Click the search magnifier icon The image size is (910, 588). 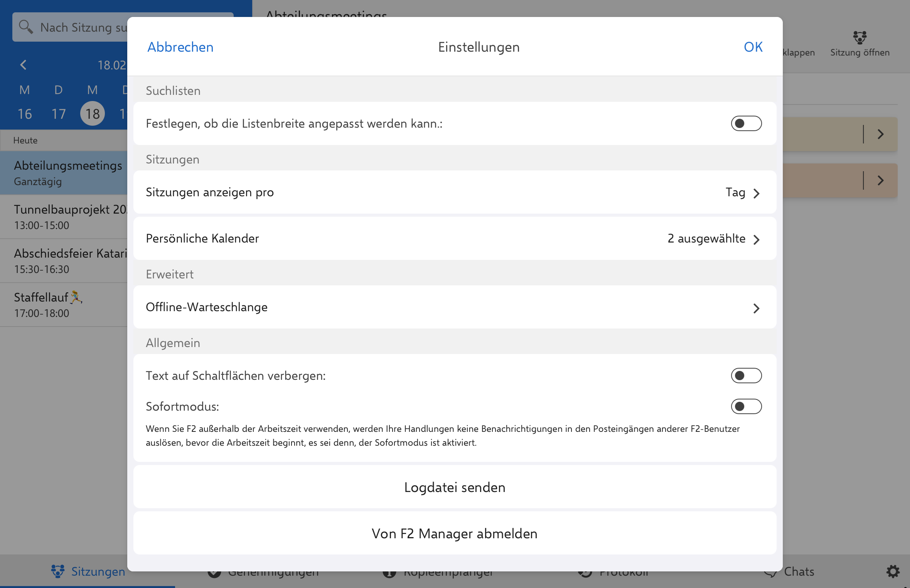[26, 27]
